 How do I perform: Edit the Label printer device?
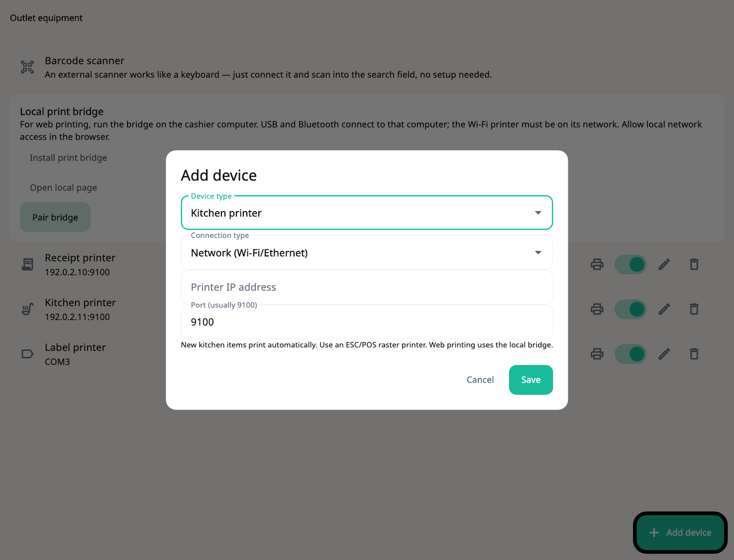[664, 354]
